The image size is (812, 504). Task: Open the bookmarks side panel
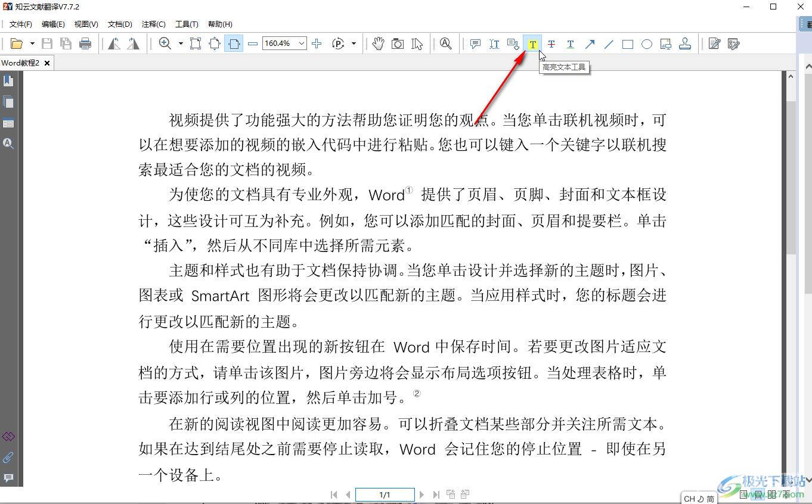point(8,80)
